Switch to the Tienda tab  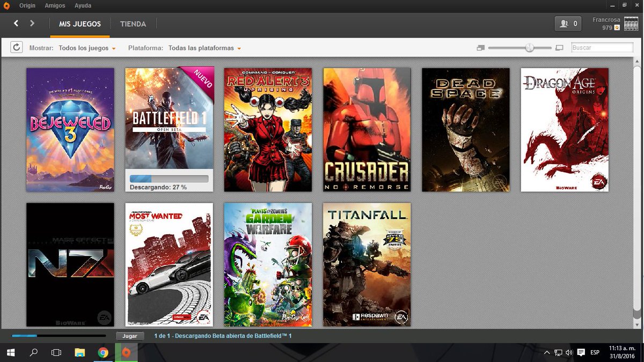coord(133,24)
